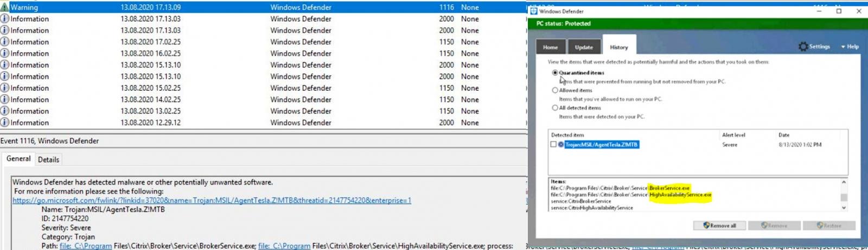The height and width of the screenshot is (250, 868).
Task: Click the service:CitrixHighAvailabilityService entry
Action: pyautogui.click(x=592, y=208)
